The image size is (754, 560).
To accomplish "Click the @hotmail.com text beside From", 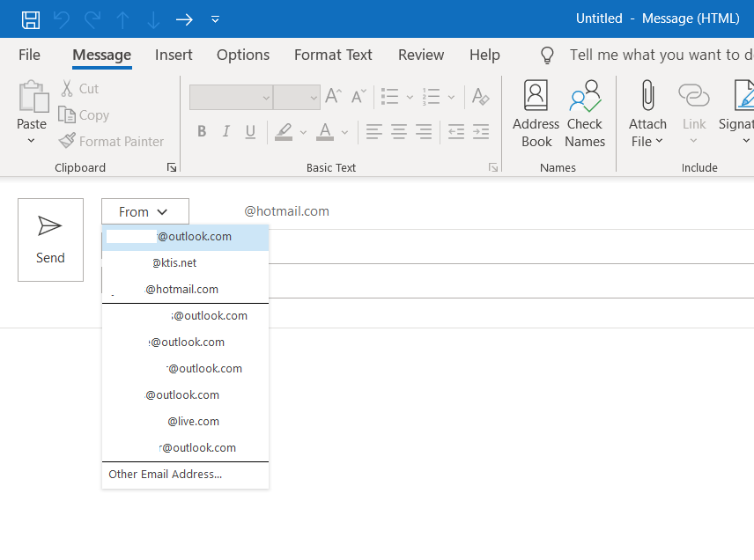I will coord(286,211).
